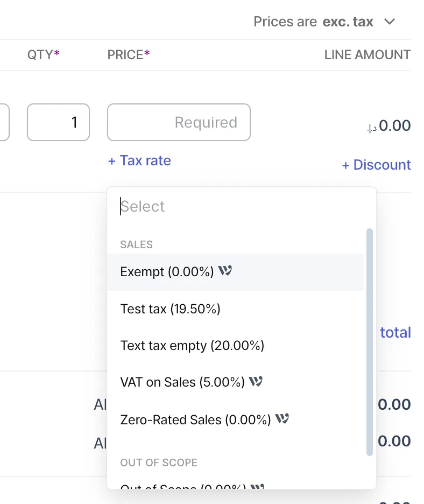424x504 pixels.
Task: Click the logo icon beside Exempt
Action: point(225,271)
